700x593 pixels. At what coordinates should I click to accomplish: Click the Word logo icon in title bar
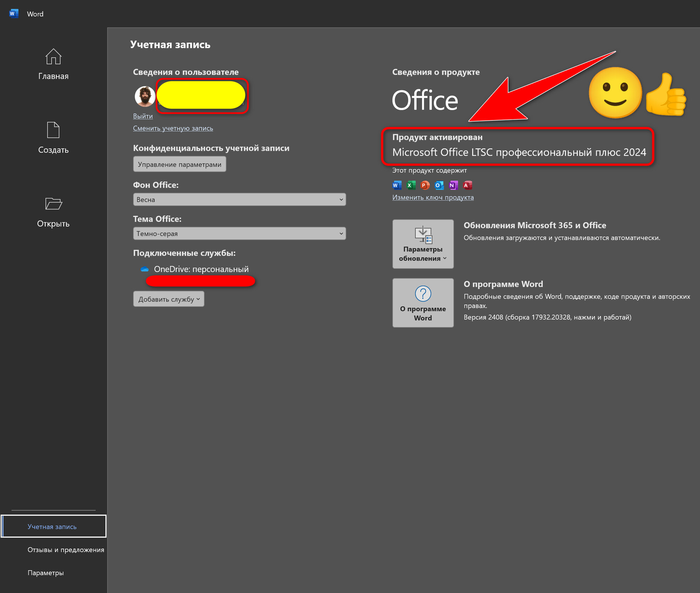[14, 14]
